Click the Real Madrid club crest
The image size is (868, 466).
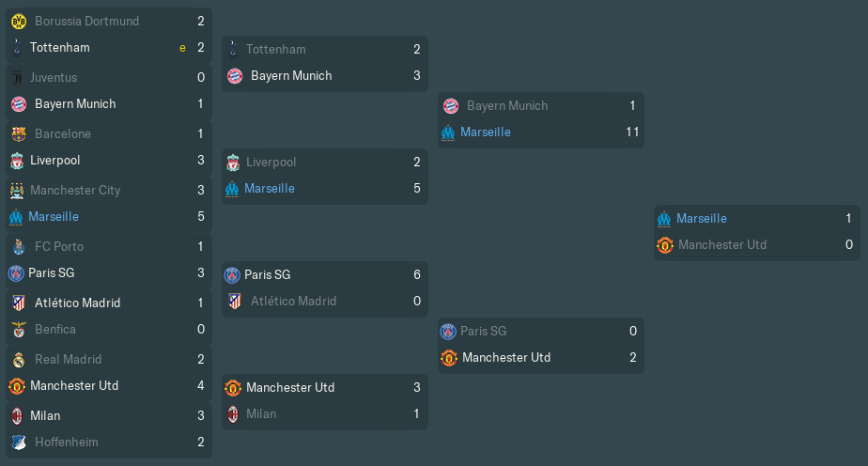click(x=19, y=360)
